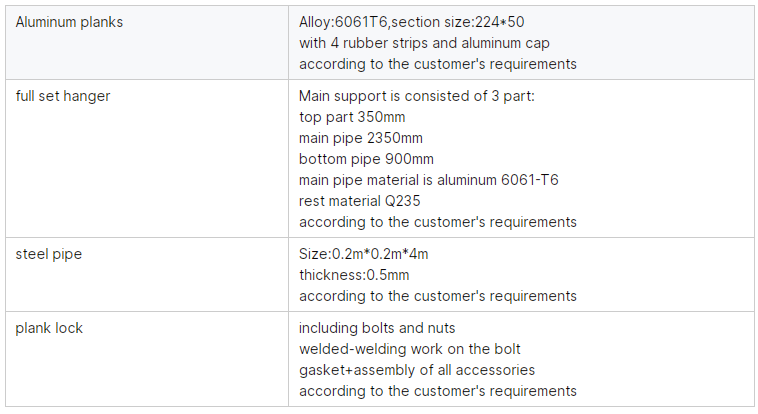The width and height of the screenshot is (758, 414).
Task: Click the 'rest material Q235' text
Action: pyautogui.click(x=360, y=201)
